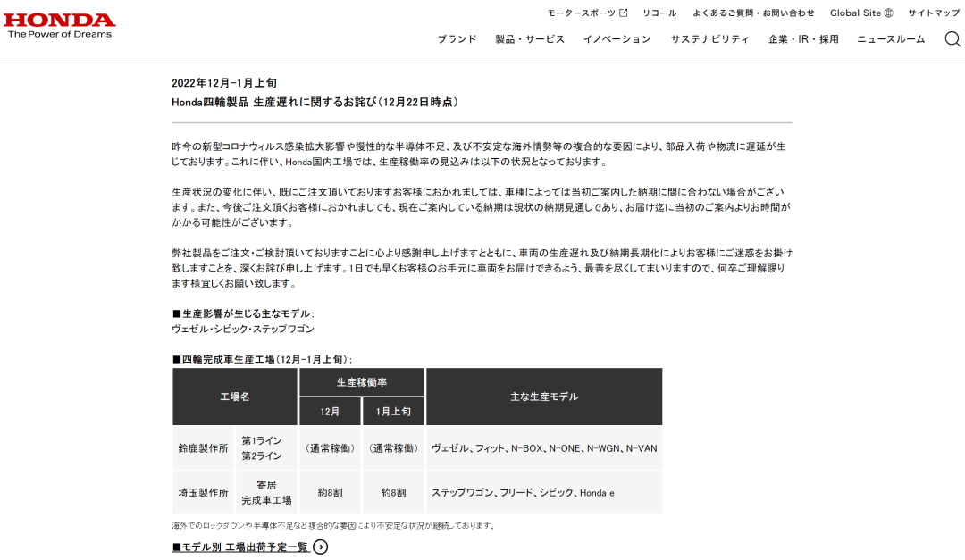Click paragraph starting 弊社製品をご注文

click(x=482, y=268)
